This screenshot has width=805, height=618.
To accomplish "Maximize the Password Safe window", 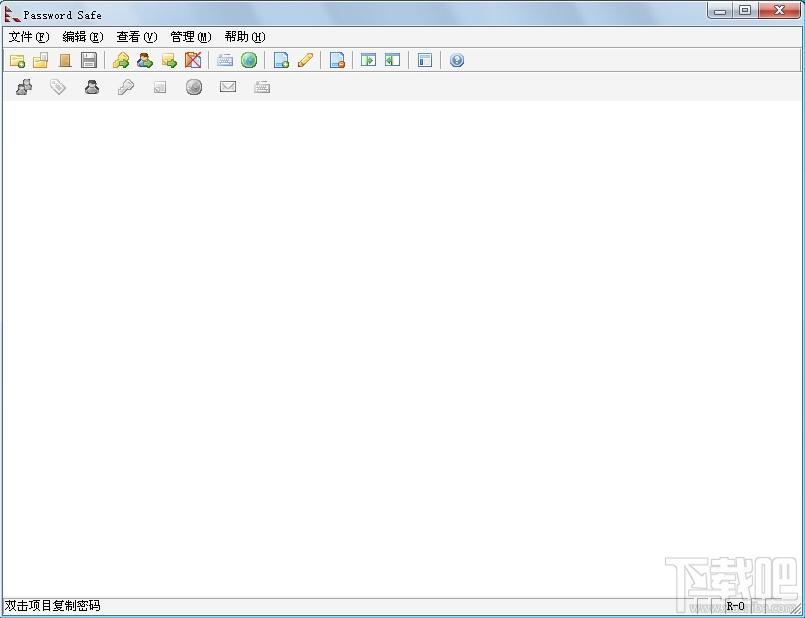I will click(x=745, y=11).
